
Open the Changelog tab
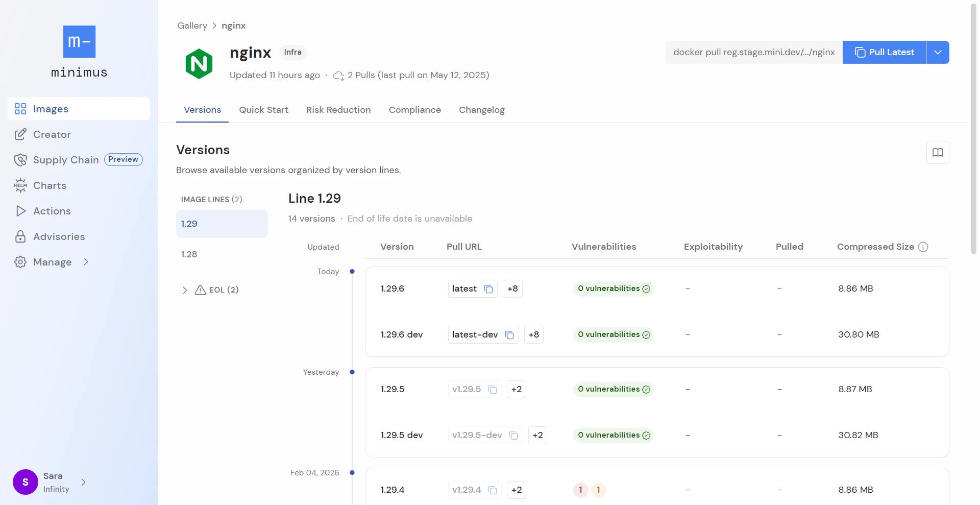point(481,110)
